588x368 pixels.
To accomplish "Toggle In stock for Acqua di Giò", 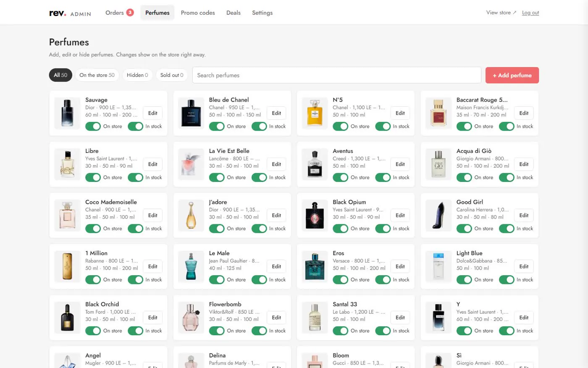I will [x=507, y=178].
